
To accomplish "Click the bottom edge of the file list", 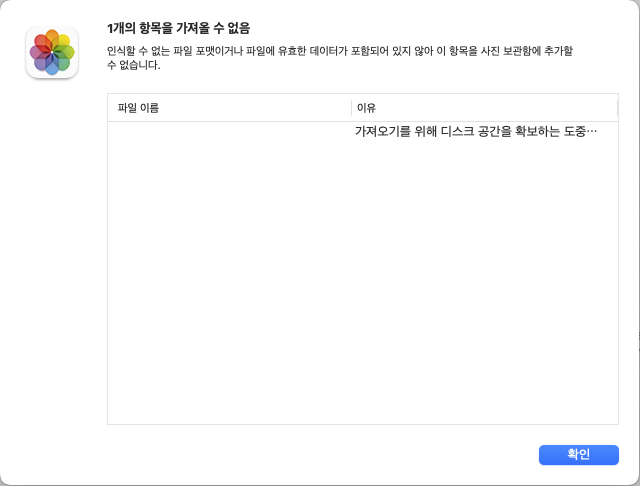I will pos(362,424).
